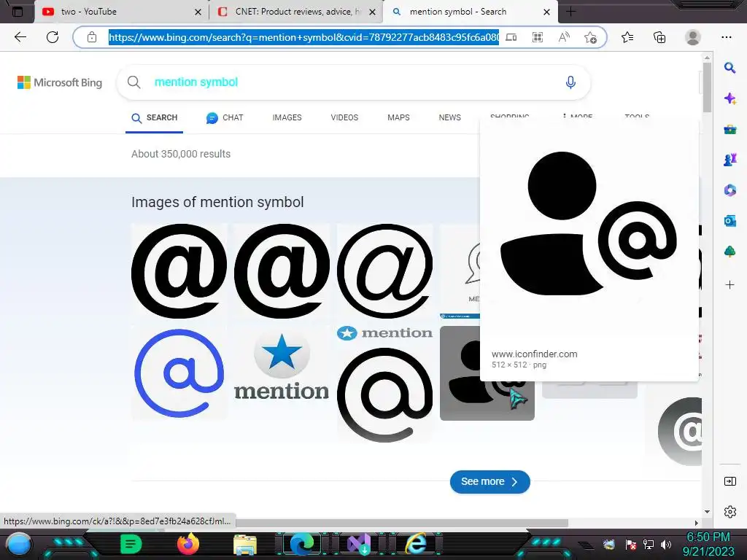Viewport: 747px width, 560px height.
Task: Go back with the browser back arrow
Action: (x=20, y=37)
